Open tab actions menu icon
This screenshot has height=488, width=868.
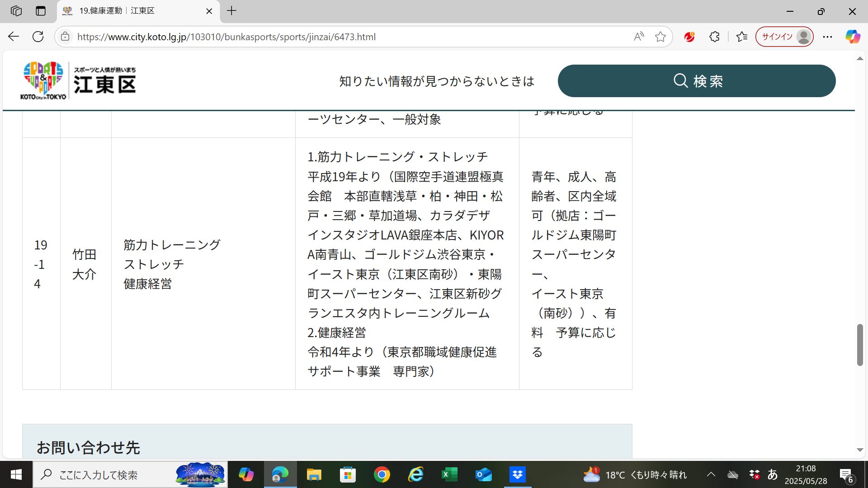click(x=41, y=11)
